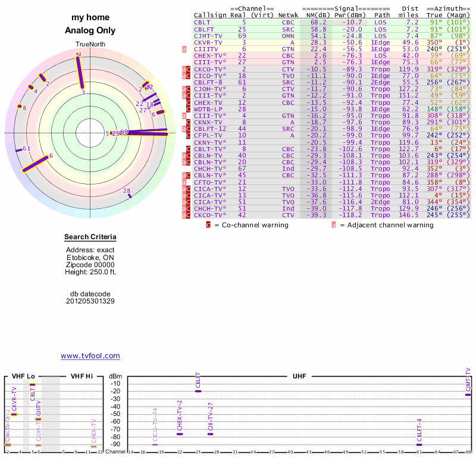476x457 pixels.
Task: Click the www.tvfool.com link
Action: pos(90,356)
